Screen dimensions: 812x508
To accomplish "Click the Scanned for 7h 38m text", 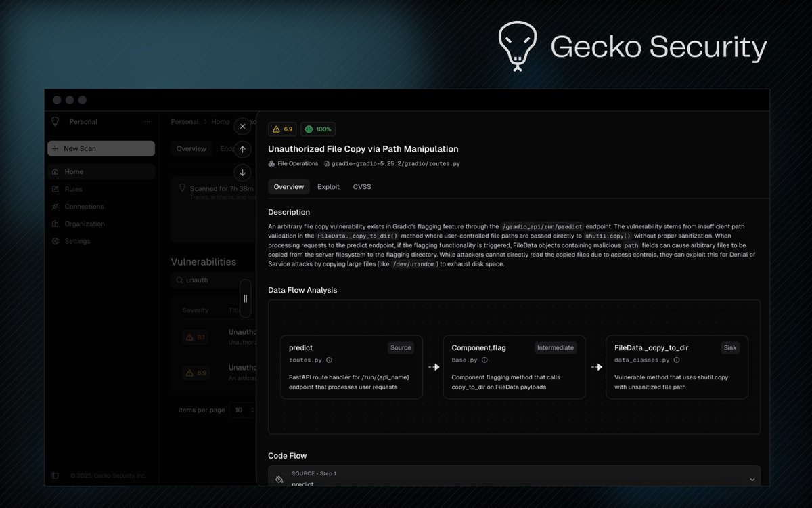I will coord(221,189).
